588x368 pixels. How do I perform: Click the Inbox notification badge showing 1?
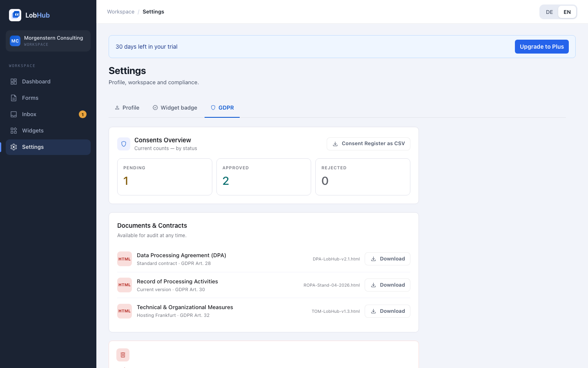(x=82, y=114)
